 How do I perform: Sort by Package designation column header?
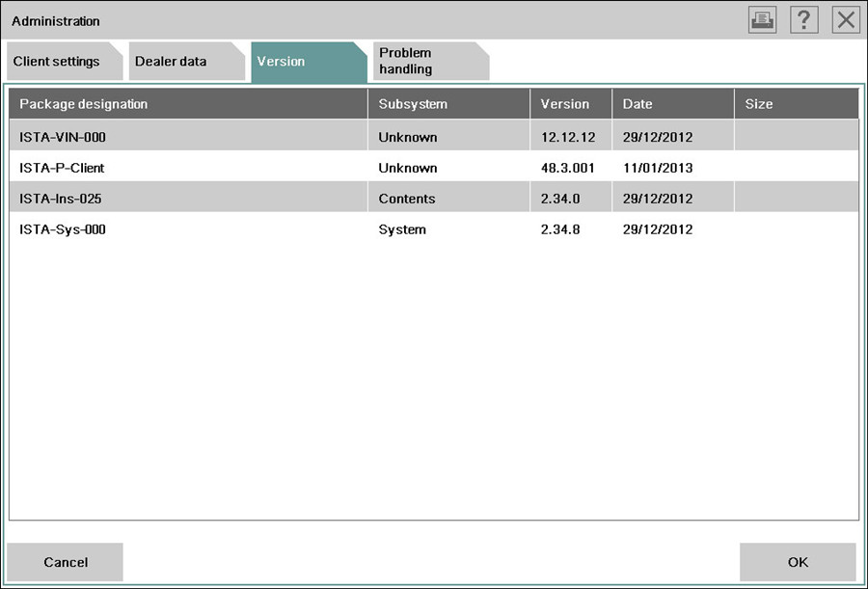click(x=188, y=104)
